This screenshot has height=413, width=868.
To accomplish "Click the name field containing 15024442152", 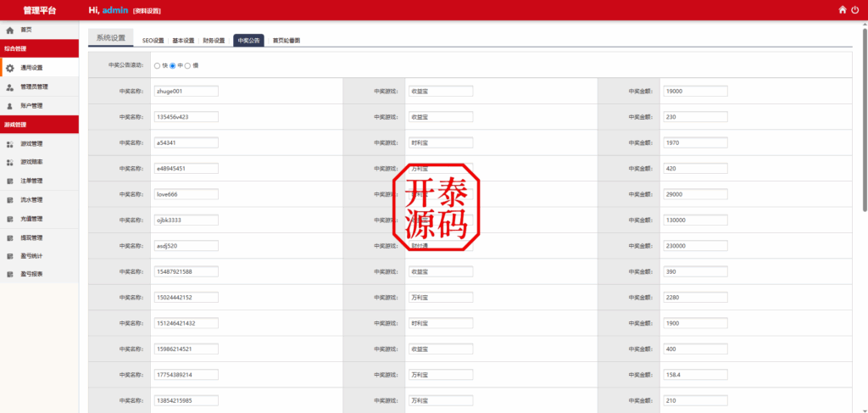I will [x=186, y=298].
